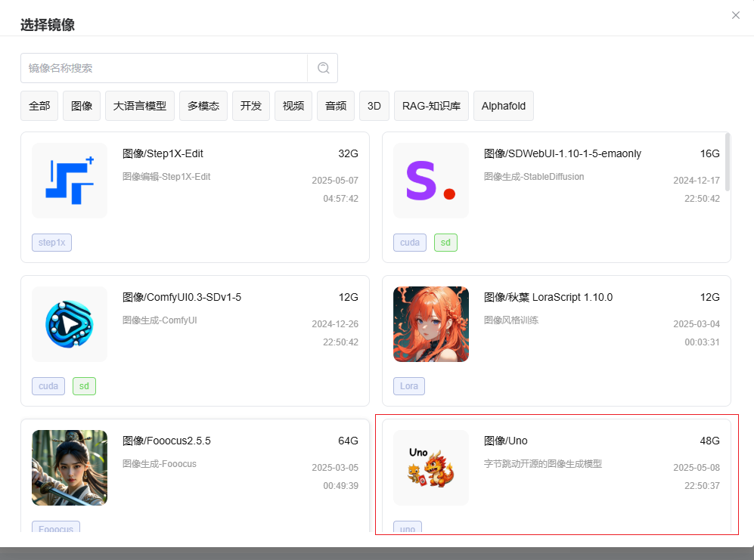Click the cuda tag on SDWebUI card
Image resolution: width=754 pixels, height=560 pixels.
coord(410,243)
